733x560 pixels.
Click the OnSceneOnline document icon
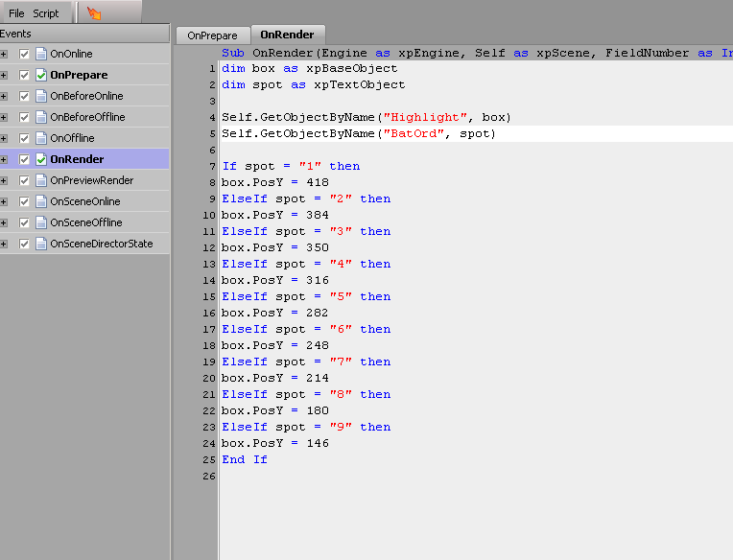pos(41,201)
